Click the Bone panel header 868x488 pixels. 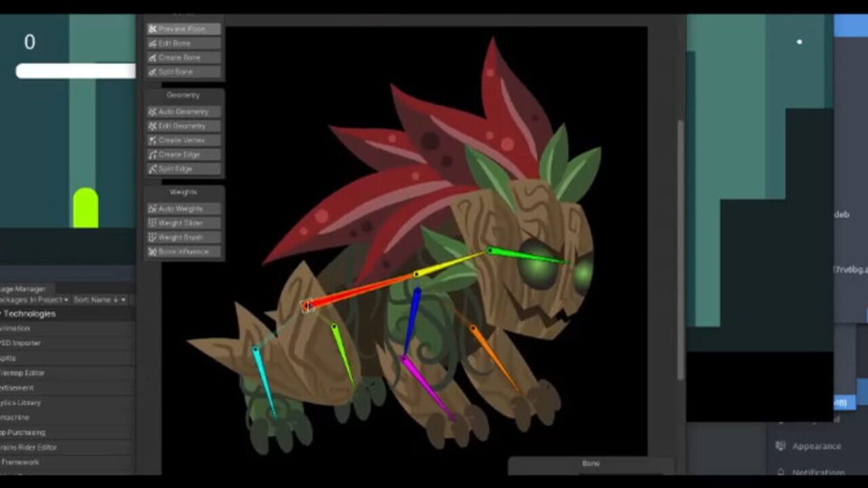pyautogui.click(x=591, y=464)
